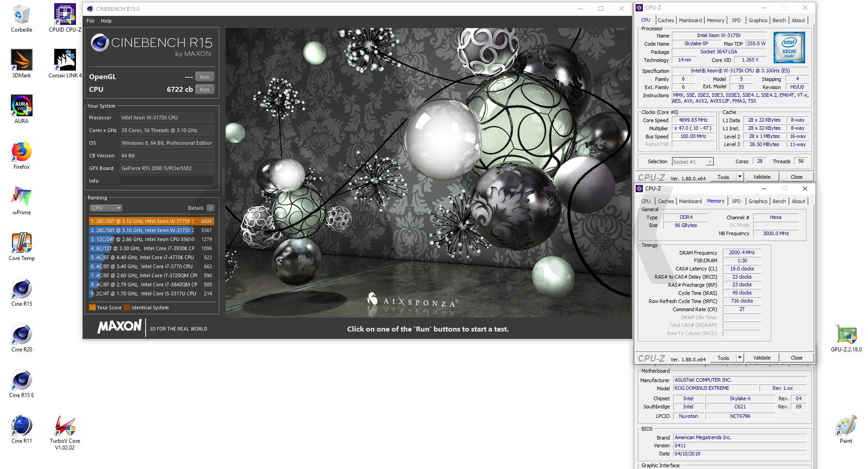Click the Identical System legend swatch

coord(127,308)
